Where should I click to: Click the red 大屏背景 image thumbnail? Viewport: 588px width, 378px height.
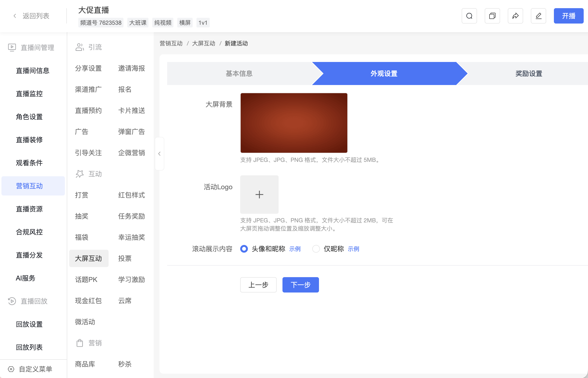pyautogui.click(x=294, y=123)
